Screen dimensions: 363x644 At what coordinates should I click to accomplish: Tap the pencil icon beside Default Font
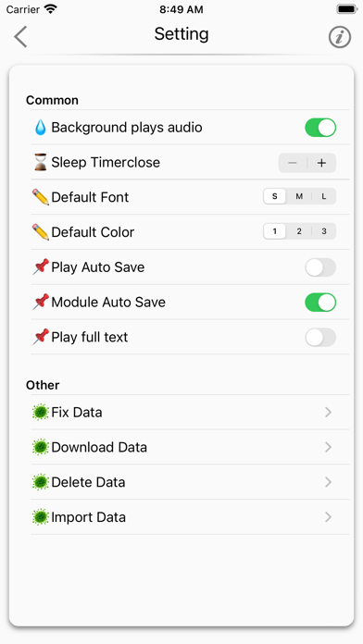tap(41, 197)
